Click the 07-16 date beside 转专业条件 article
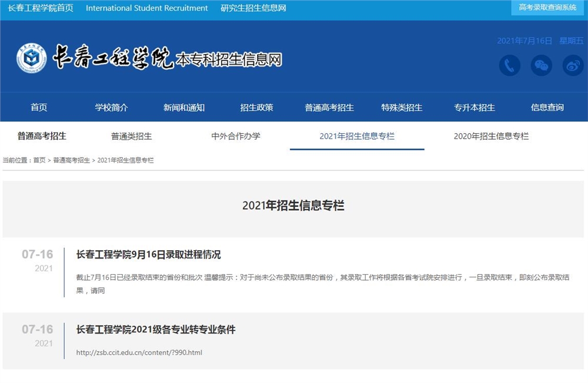The image size is (588, 383). pyautogui.click(x=38, y=329)
